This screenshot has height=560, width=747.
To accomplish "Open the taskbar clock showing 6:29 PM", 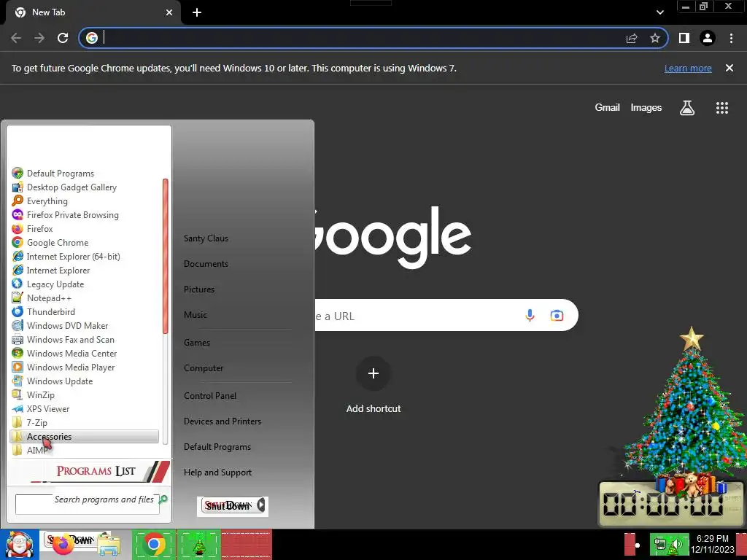I will (712, 544).
